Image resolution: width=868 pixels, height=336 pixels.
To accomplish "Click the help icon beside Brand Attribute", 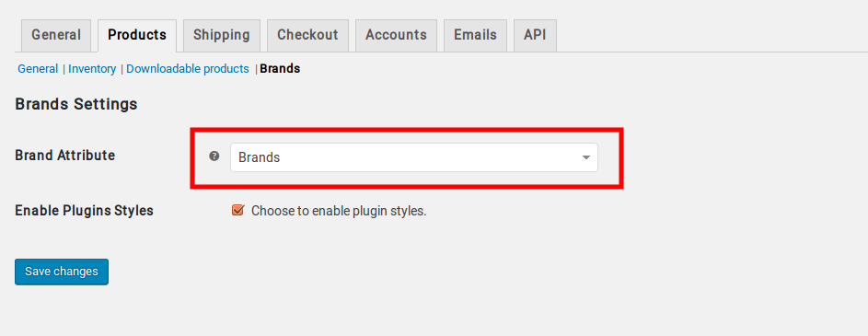I will tap(214, 156).
